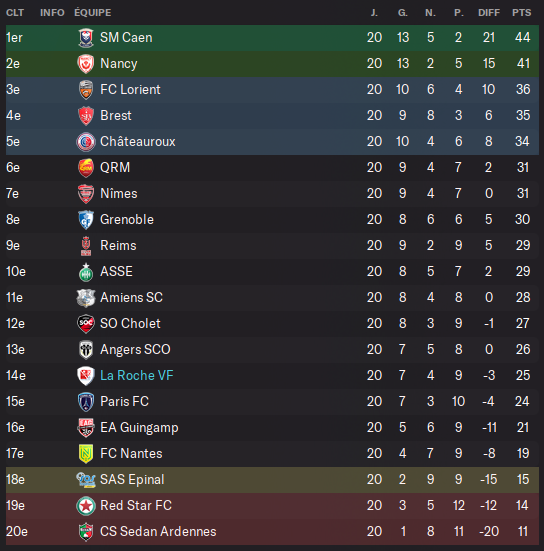
Task: Click the ÉQUIPE column header
Action: pos(93,13)
